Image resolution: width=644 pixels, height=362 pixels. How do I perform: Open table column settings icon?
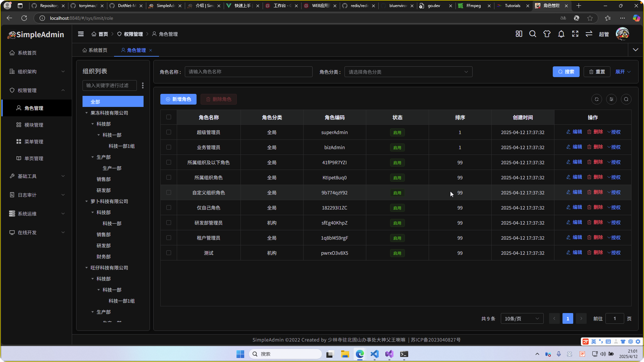611,99
